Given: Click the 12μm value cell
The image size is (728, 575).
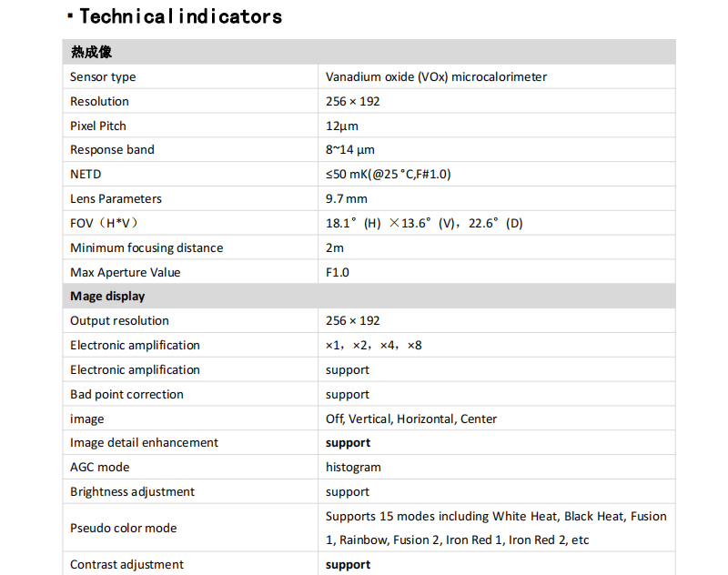Looking at the screenshot, I should 340,126.
